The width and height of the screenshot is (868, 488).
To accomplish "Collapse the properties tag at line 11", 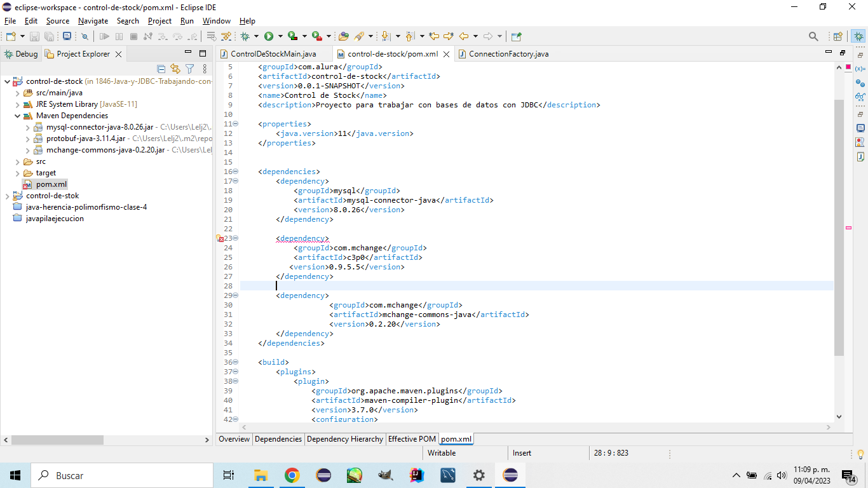I will pyautogui.click(x=236, y=124).
